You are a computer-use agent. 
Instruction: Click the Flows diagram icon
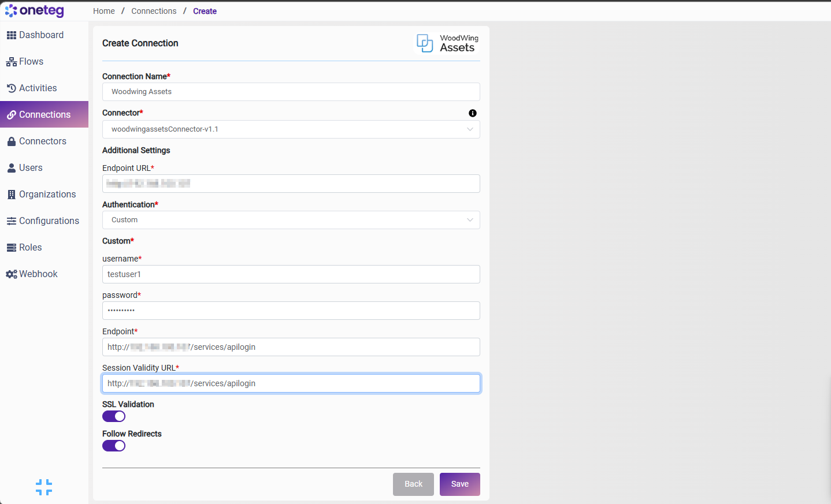[12, 62]
